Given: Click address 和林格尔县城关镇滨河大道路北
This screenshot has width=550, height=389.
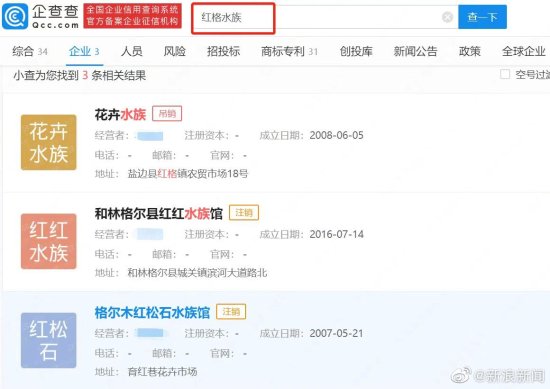Looking at the screenshot, I should tap(197, 273).
